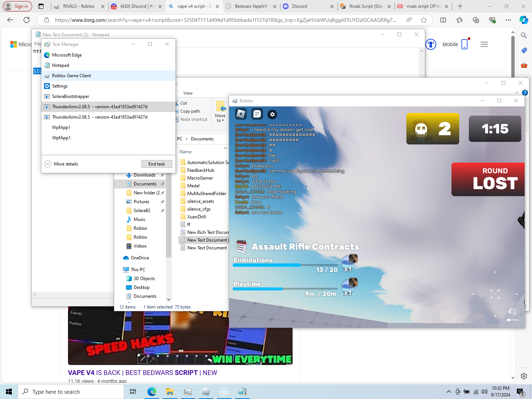Open new tab button in Edge

[x=460, y=6]
